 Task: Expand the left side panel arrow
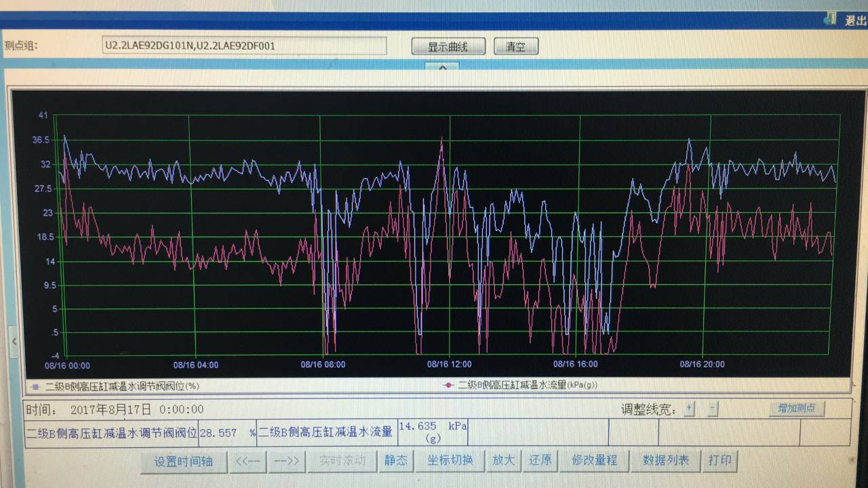point(14,341)
